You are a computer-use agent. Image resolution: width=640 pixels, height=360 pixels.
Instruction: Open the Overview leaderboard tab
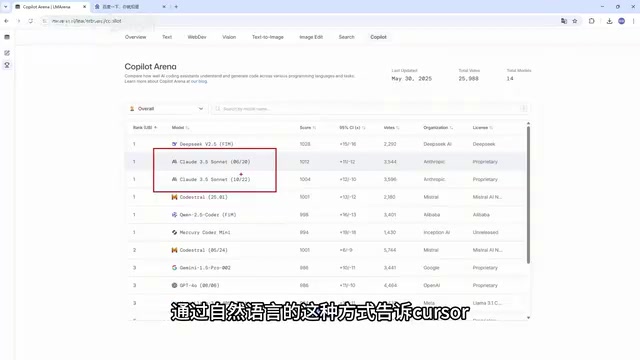pos(136,37)
